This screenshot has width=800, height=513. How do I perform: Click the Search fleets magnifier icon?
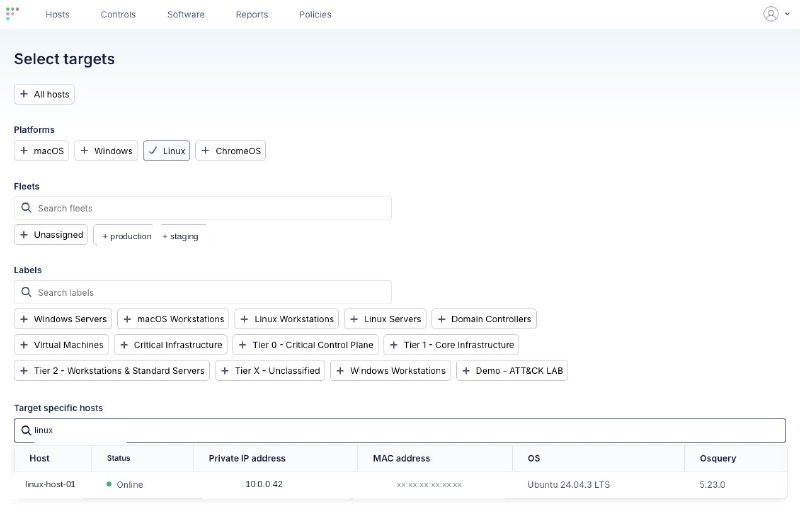tap(26, 208)
